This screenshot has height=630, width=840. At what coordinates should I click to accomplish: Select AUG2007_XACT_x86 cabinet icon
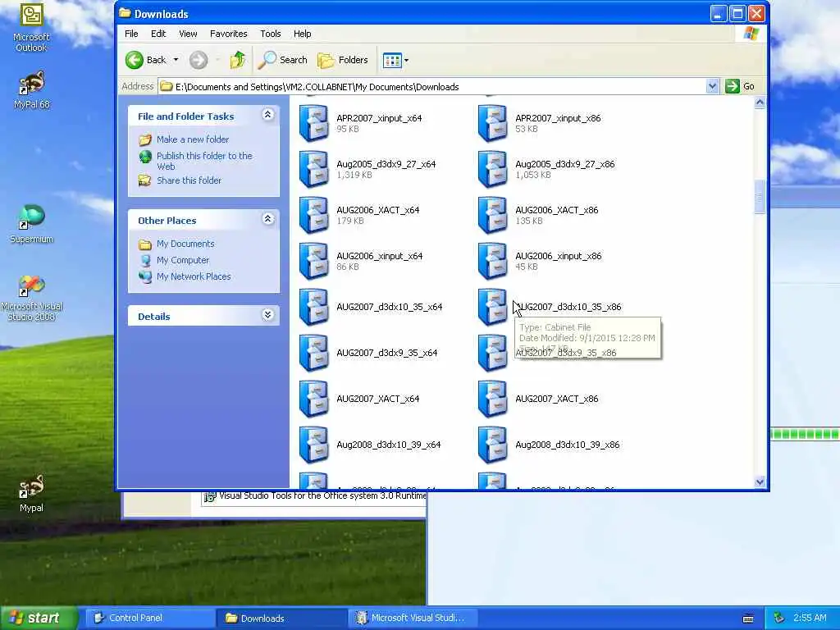[493, 399]
